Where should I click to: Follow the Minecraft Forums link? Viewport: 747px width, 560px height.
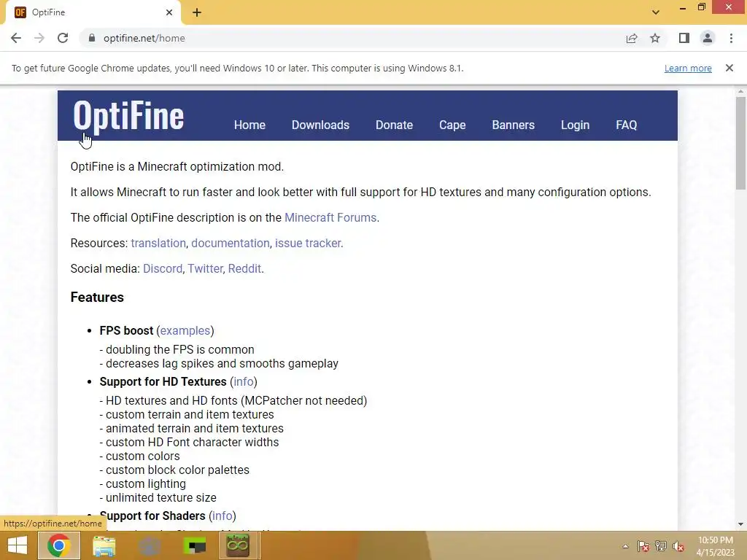(330, 217)
